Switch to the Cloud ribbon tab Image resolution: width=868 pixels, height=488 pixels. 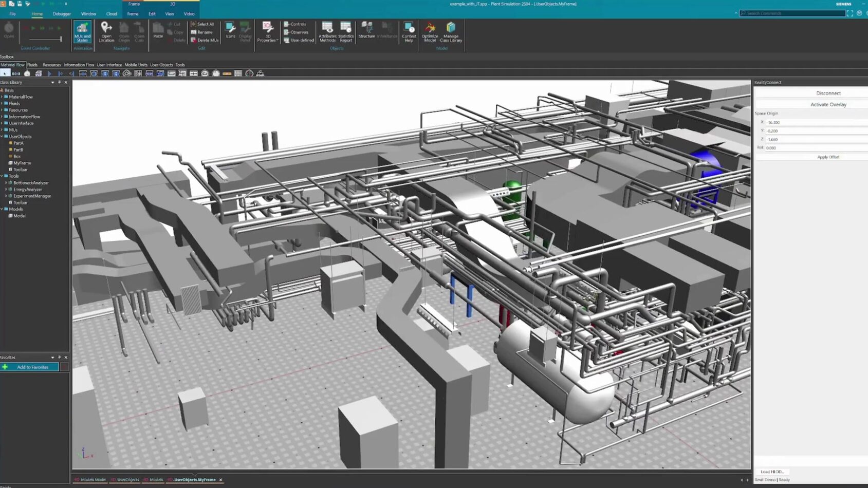pyautogui.click(x=112, y=14)
